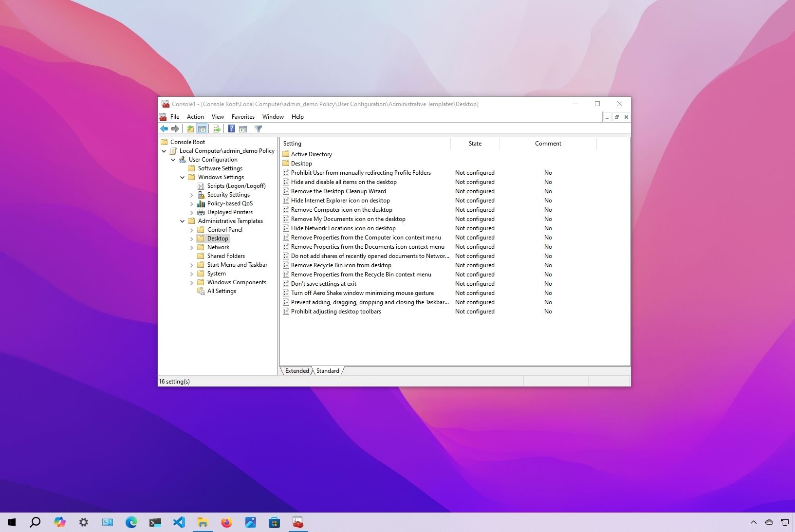795x532 pixels.
Task: Open the Start menu
Action: click(10, 522)
